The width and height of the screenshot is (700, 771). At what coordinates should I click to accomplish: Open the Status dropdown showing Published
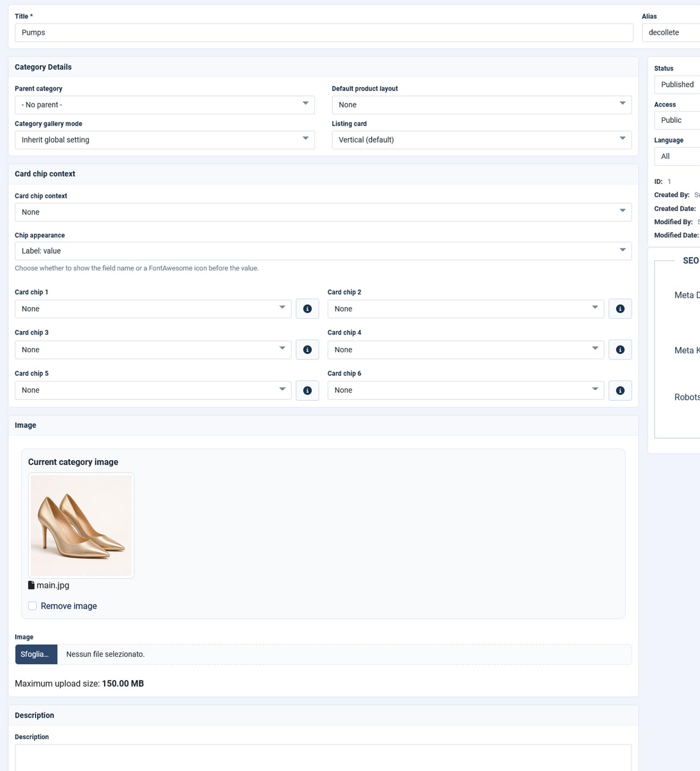point(677,85)
